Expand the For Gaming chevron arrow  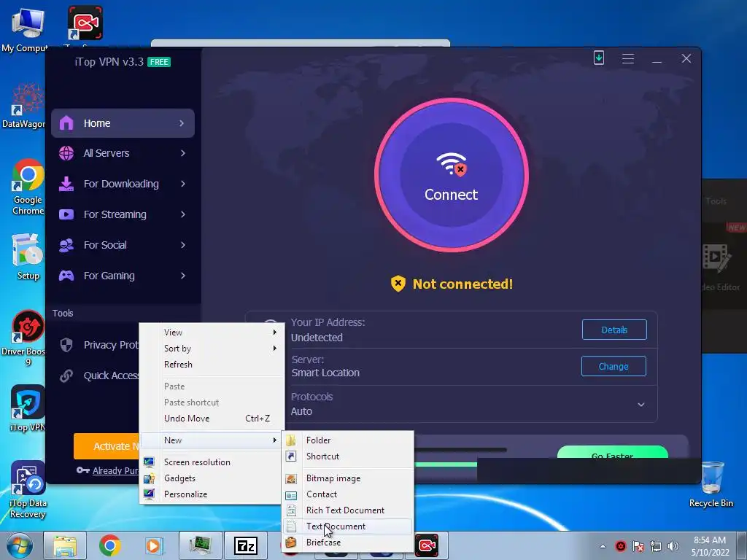tap(183, 276)
